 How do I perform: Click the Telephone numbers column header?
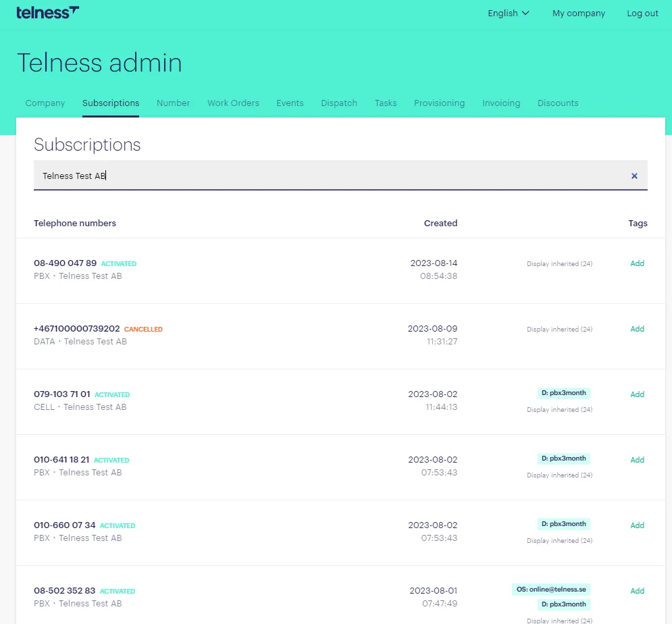pyautogui.click(x=75, y=224)
